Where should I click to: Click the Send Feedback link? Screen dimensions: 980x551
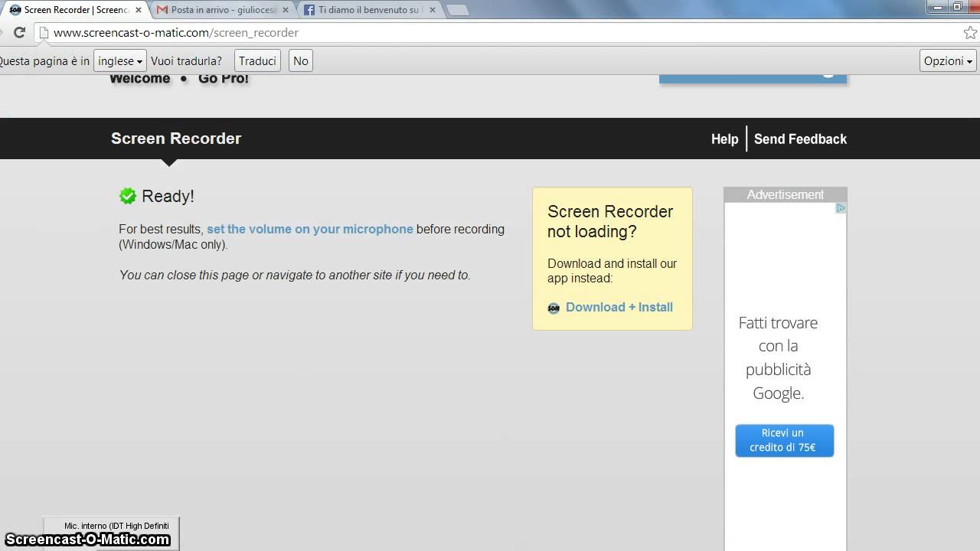coord(800,139)
